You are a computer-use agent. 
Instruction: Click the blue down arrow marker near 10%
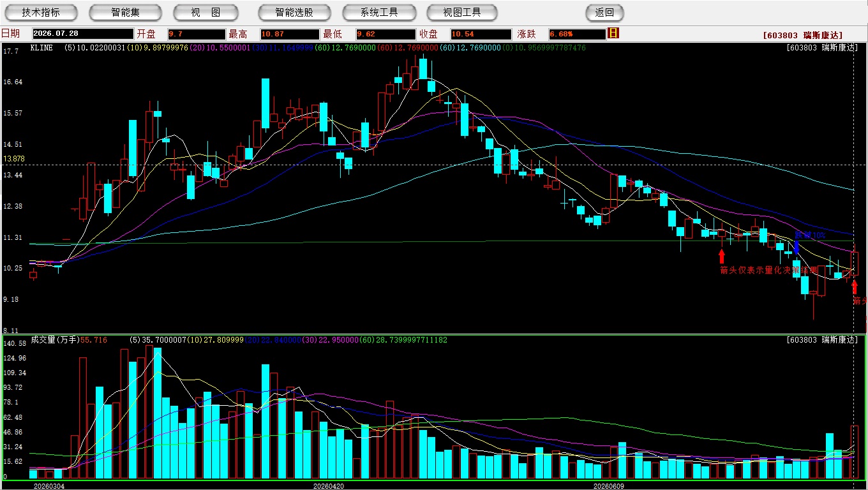[797, 248]
